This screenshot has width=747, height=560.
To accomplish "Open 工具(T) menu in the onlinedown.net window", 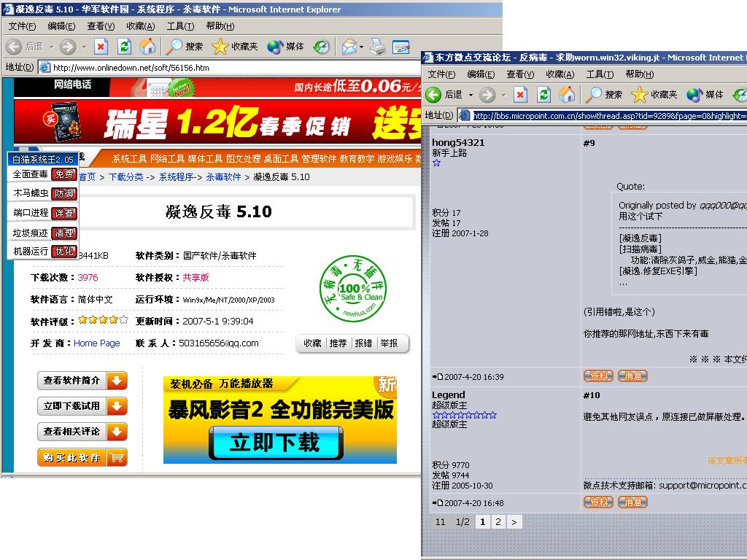I will click(180, 26).
